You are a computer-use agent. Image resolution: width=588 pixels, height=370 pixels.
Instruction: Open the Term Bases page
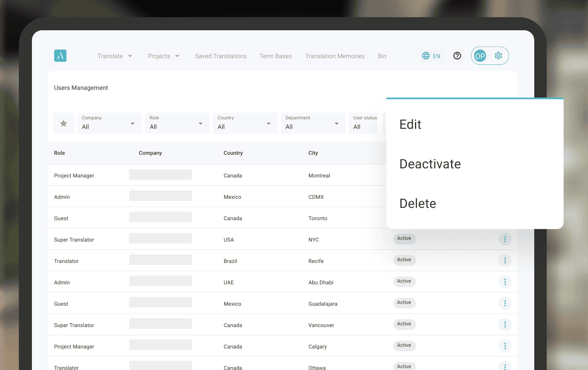click(x=276, y=56)
